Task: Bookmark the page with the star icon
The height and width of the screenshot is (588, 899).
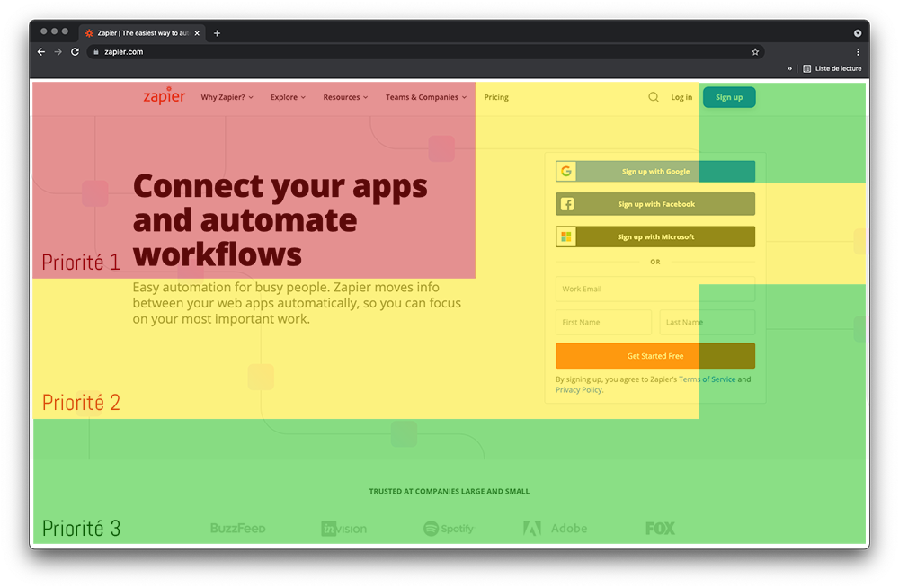Action: click(x=755, y=51)
